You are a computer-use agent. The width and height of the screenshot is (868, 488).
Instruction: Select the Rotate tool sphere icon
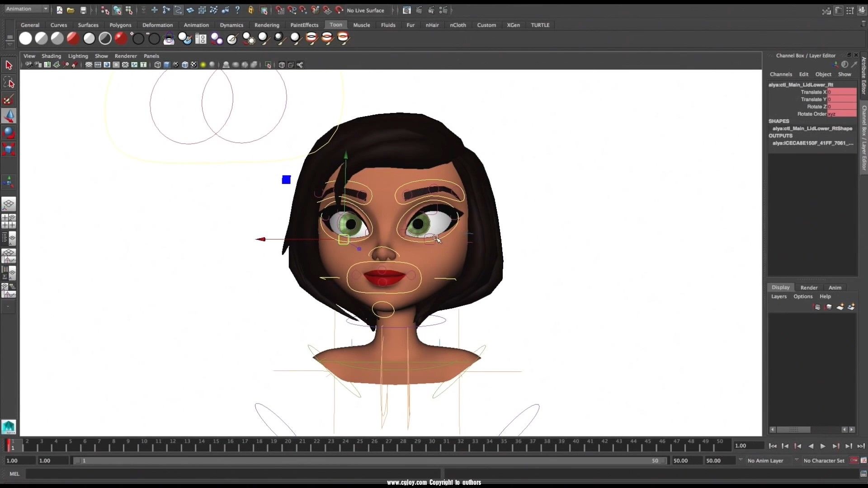9,133
